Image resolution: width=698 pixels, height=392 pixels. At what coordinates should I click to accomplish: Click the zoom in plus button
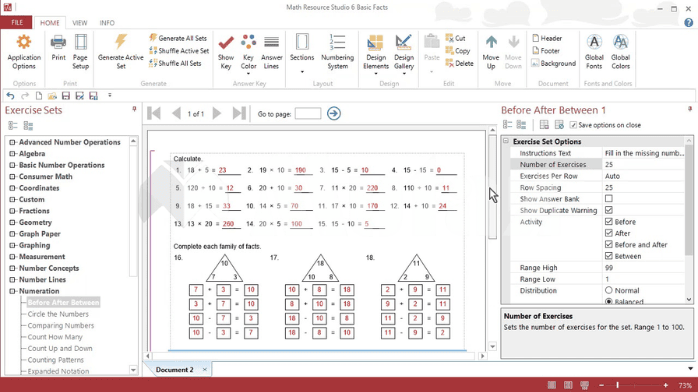[x=666, y=385]
